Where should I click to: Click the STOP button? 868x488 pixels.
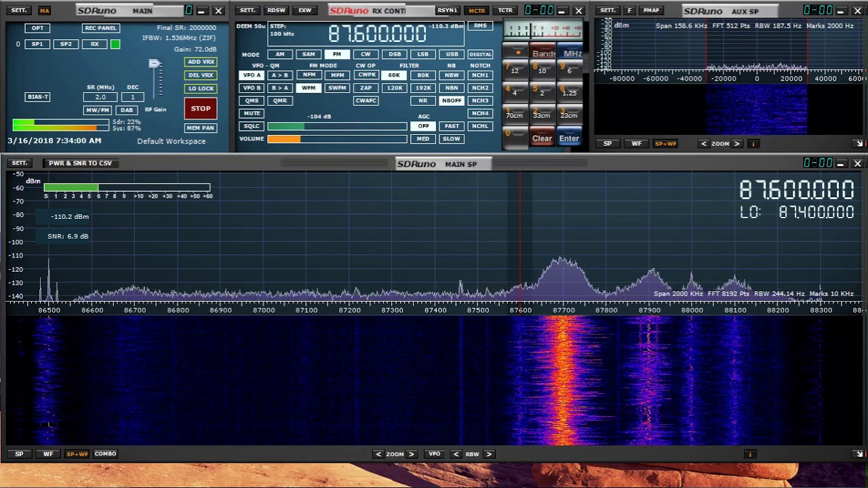point(201,108)
